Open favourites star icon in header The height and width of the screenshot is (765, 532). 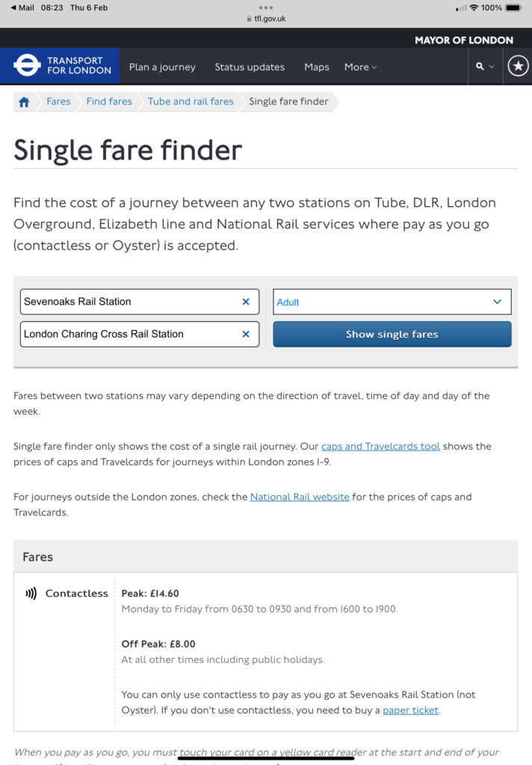pyautogui.click(x=518, y=66)
